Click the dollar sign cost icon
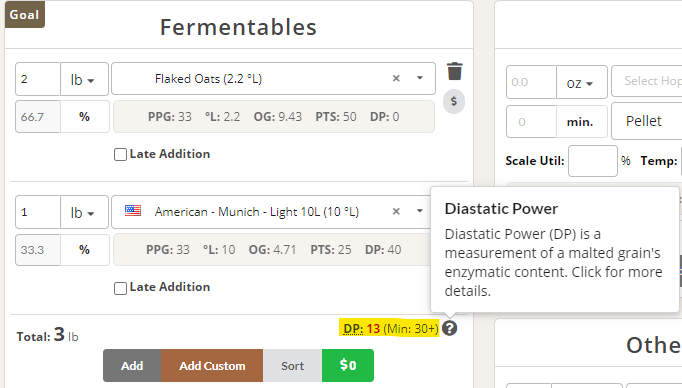This screenshot has height=388, width=682. click(454, 101)
